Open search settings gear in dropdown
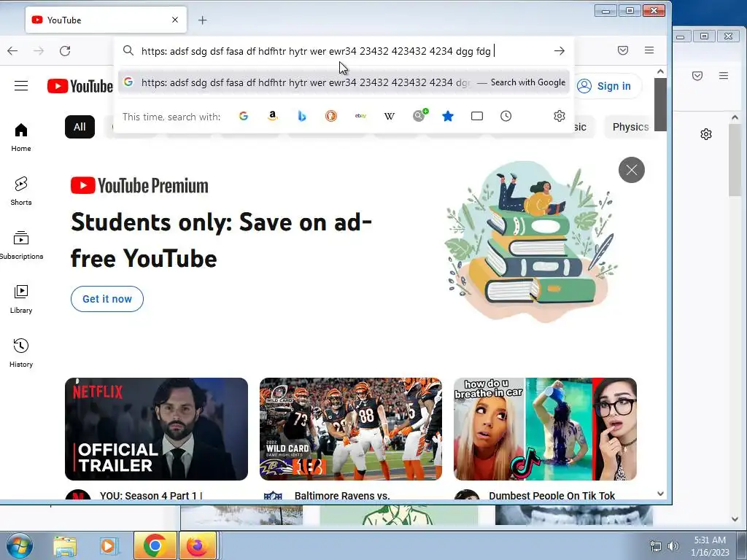The width and height of the screenshot is (747, 560). [560, 116]
